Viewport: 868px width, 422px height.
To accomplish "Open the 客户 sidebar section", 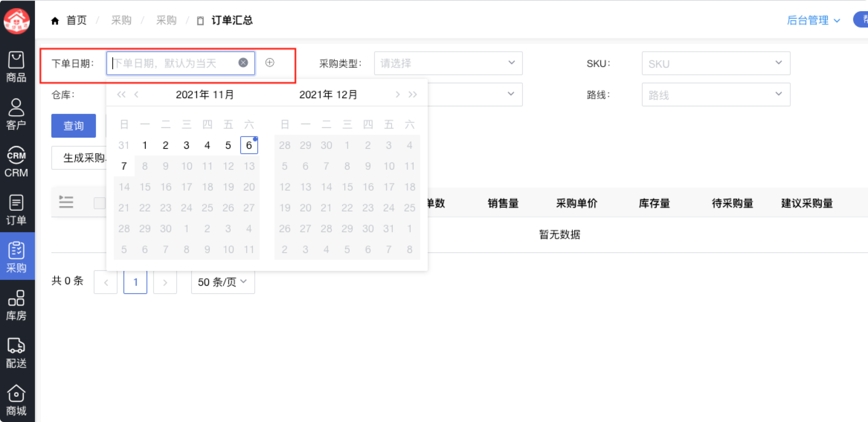I will (x=16, y=114).
